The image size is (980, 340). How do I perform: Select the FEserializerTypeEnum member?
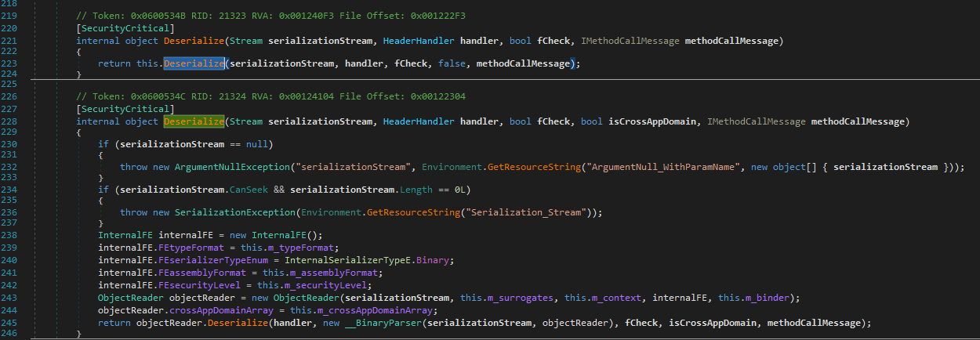pyautogui.click(x=213, y=258)
